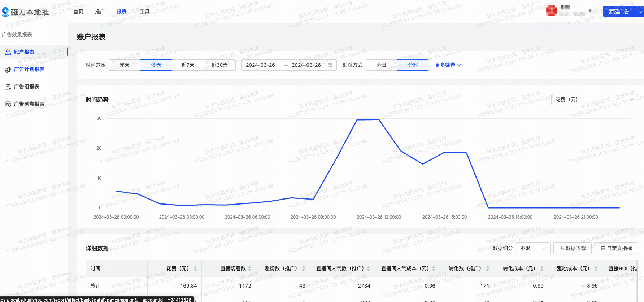Select 近7天 time range option
Image resolution: width=644 pixels, height=302 pixels.
[188, 65]
